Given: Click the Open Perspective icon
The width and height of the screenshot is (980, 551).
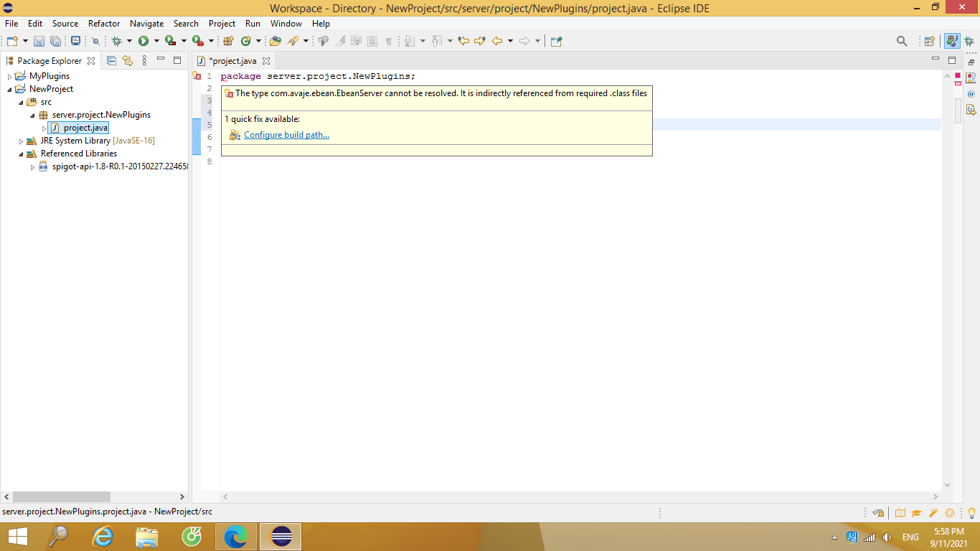Looking at the screenshot, I should point(929,41).
